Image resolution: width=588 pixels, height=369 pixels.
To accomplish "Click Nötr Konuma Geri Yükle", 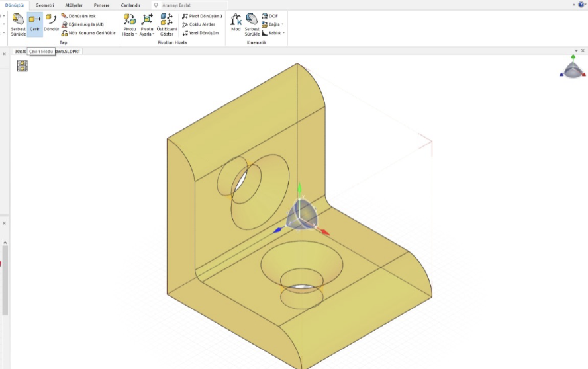I will pyautogui.click(x=89, y=33).
